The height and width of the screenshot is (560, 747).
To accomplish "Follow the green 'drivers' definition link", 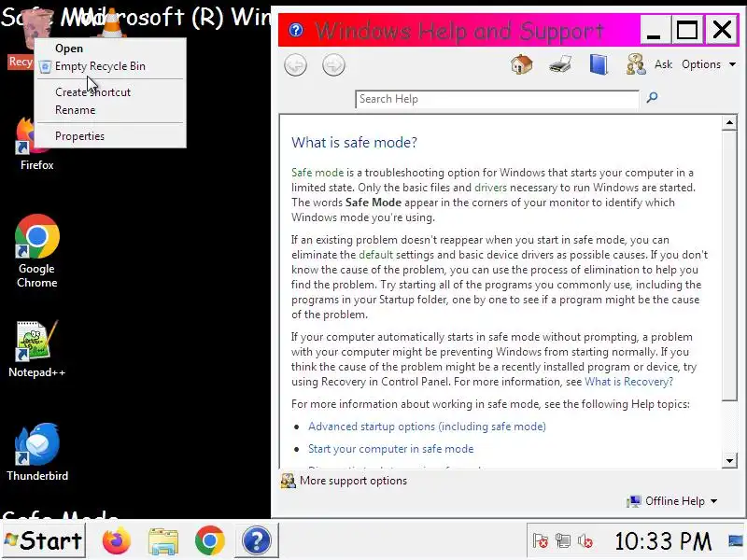I will 491,188.
